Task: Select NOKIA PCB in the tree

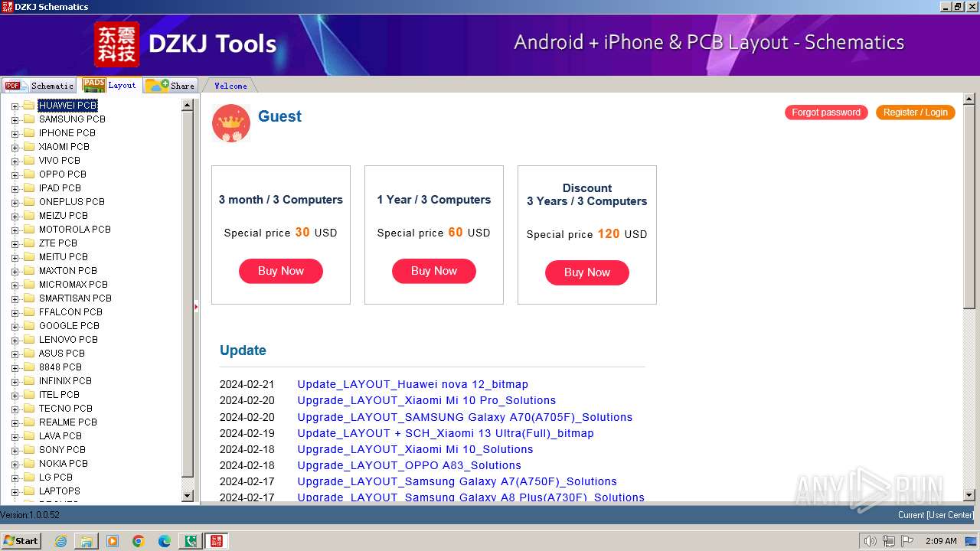Action: (63, 463)
